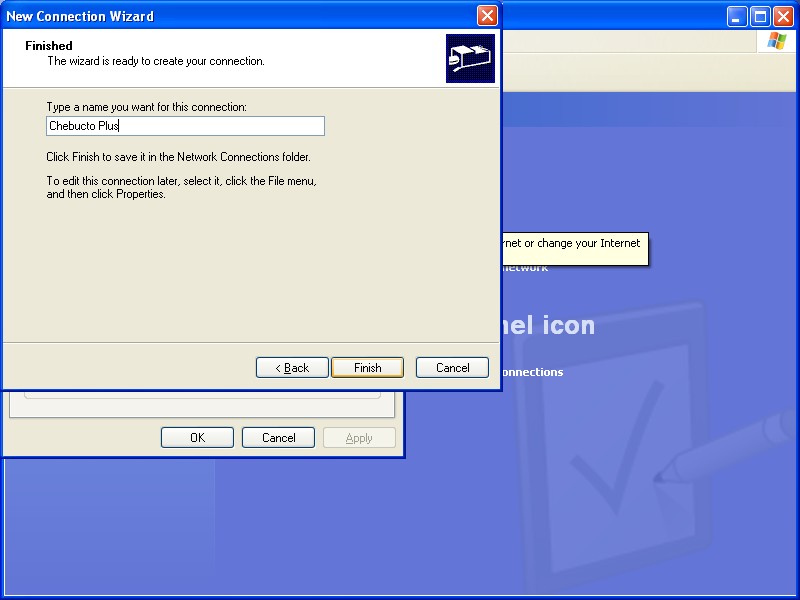Click the greyed-out Apply button
The height and width of the screenshot is (600, 800).
(x=359, y=438)
